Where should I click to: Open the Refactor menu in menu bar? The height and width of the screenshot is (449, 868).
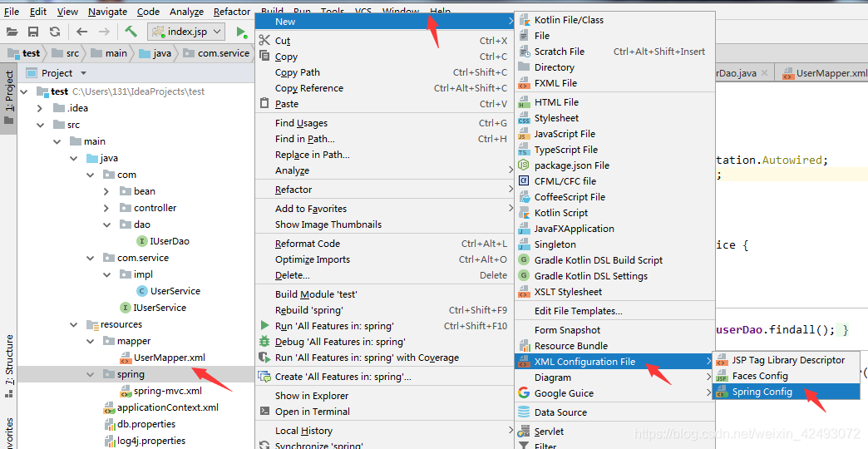click(x=232, y=11)
